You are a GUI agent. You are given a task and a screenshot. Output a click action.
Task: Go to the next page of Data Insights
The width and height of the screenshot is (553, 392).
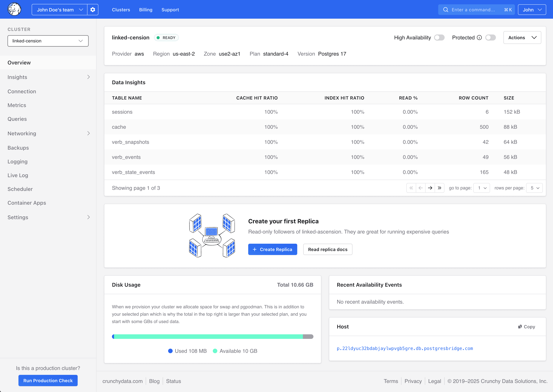pos(430,188)
